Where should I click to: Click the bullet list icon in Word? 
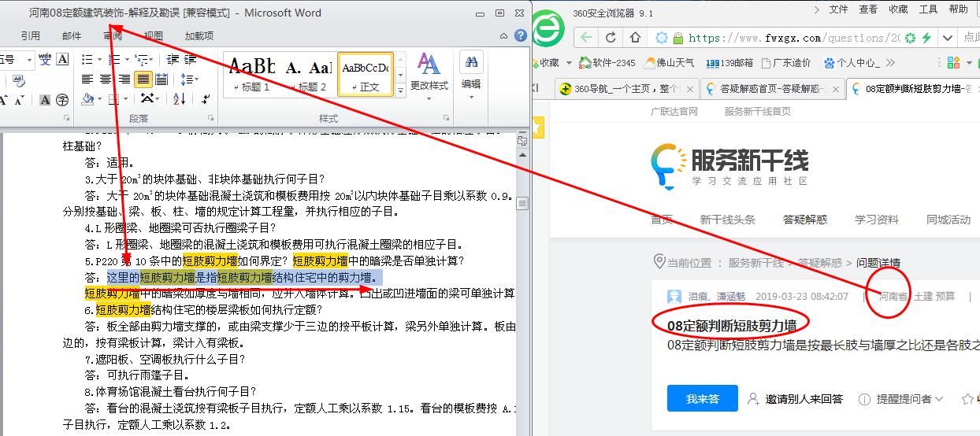[x=87, y=60]
